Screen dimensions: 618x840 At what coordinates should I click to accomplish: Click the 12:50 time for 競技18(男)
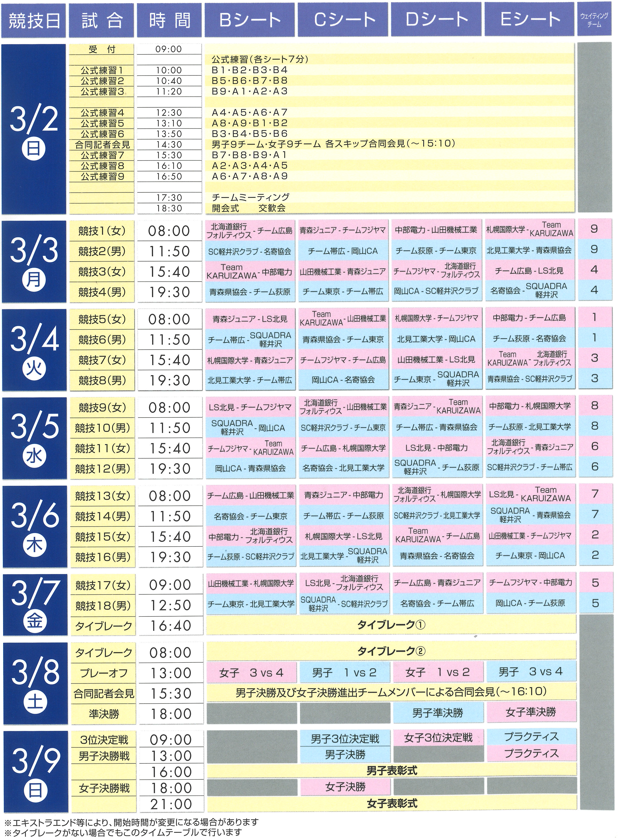[171, 605]
